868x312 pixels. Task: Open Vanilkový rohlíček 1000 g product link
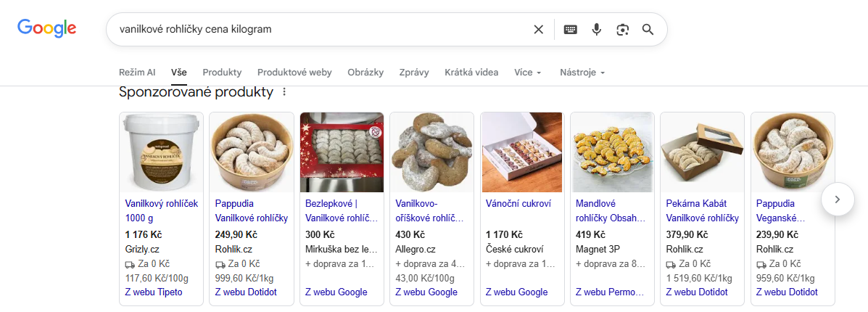(161, 210)
